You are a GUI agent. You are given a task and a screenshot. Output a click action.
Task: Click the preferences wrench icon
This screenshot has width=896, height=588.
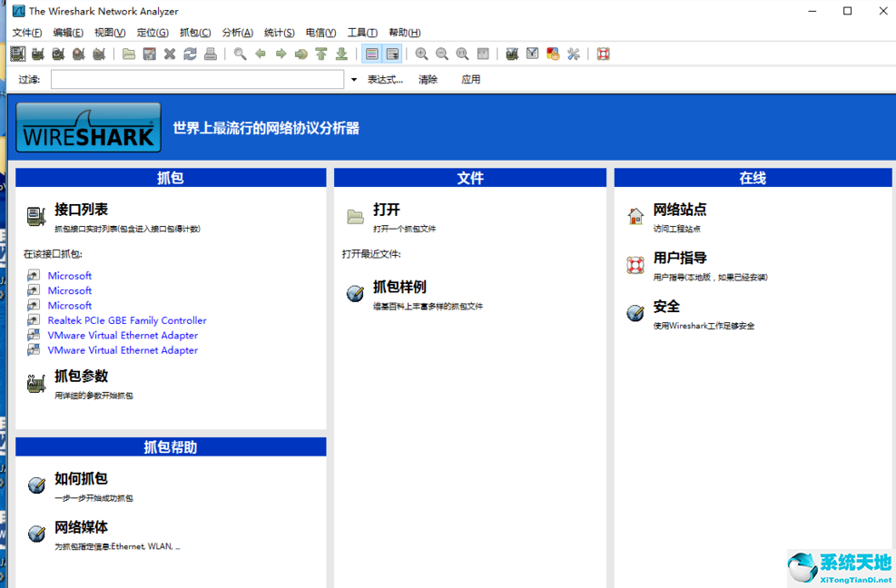(x=573, y=54)
